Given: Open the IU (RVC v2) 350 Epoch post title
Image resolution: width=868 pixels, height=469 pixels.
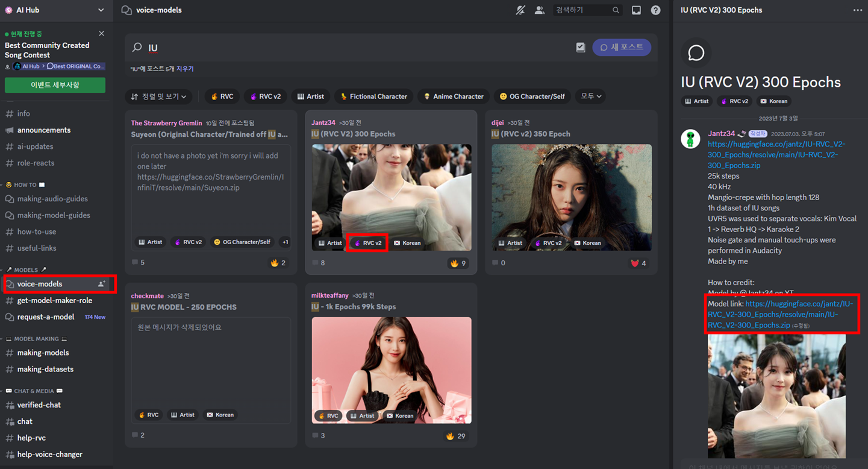Looking at the screenshot, I should click(531, 134).
